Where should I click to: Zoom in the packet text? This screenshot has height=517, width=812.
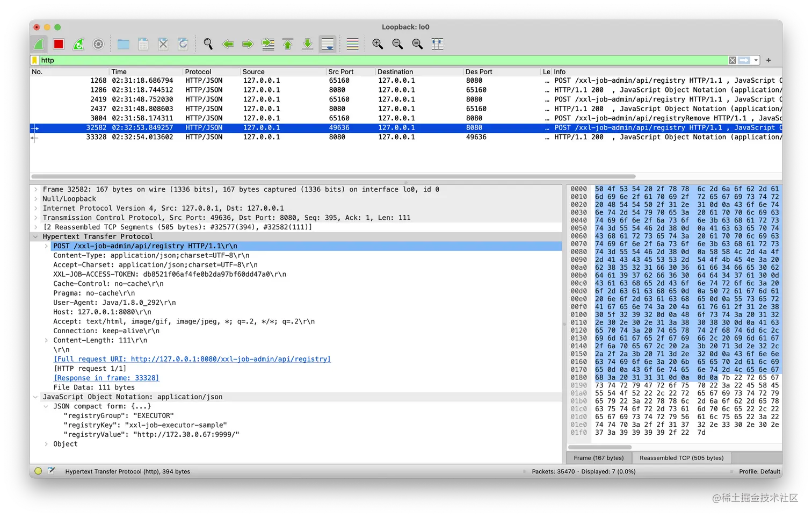378,44
